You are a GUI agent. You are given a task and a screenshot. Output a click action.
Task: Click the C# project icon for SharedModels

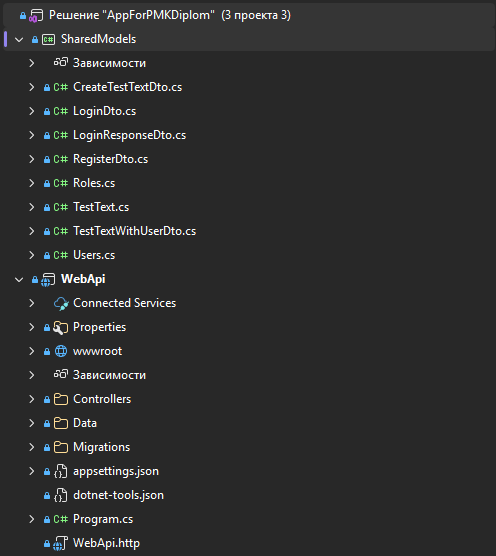(48, 39)
